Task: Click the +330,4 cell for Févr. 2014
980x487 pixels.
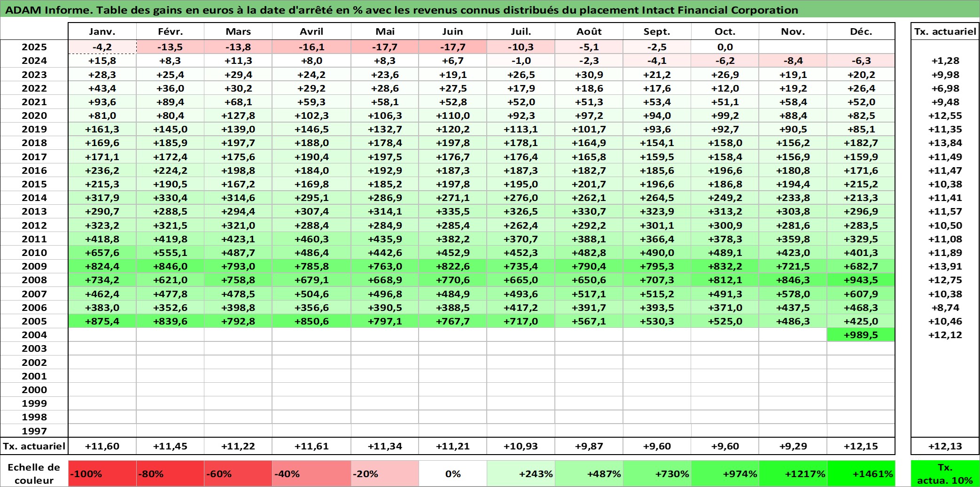Action: point(170,198)
